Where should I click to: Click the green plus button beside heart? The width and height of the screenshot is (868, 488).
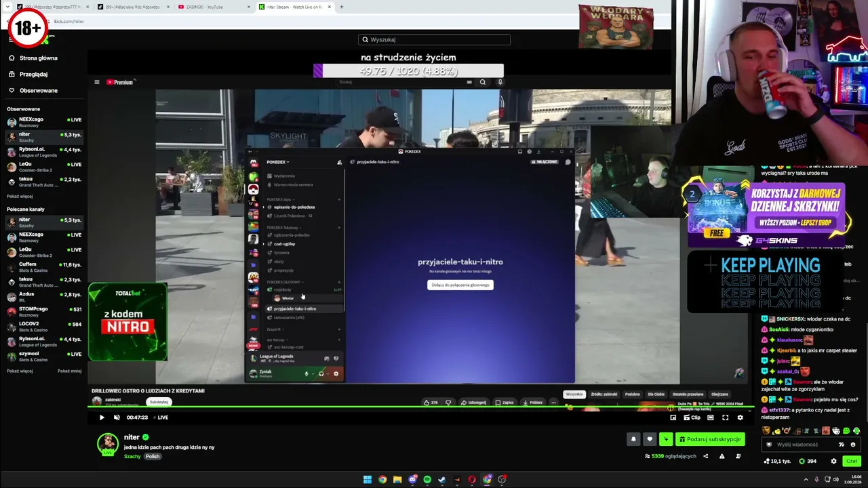666,439
